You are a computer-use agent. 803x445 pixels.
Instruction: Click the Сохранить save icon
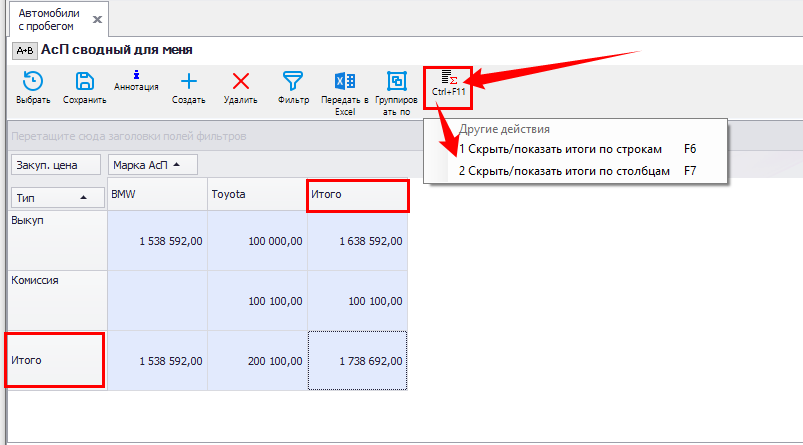(x=85, y=82)
